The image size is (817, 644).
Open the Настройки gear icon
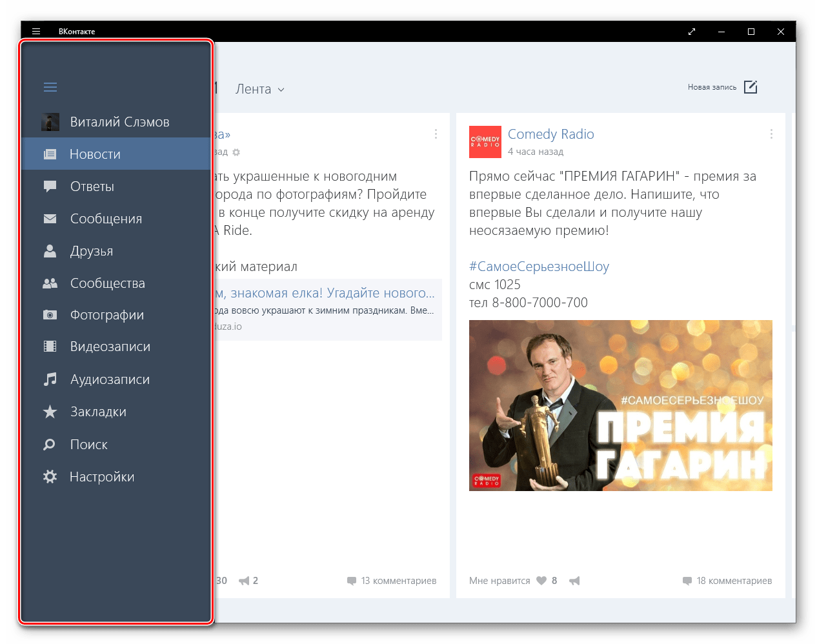tap(50, 477)
